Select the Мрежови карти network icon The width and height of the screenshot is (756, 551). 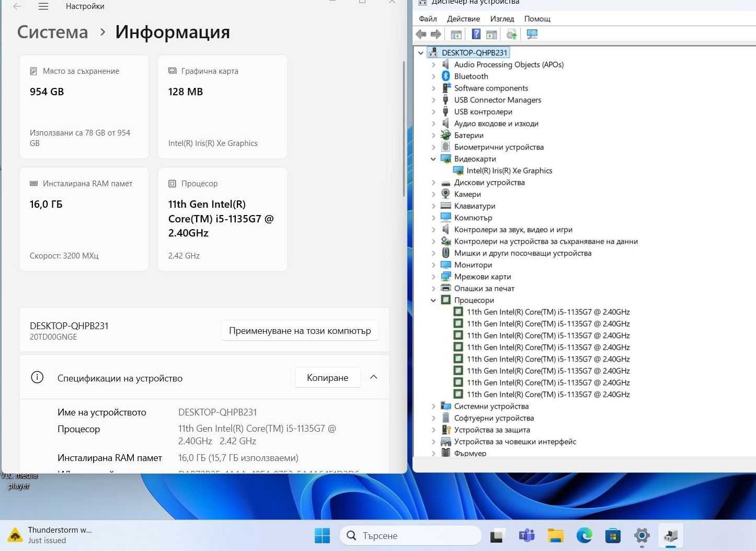[x=445, y=277]
